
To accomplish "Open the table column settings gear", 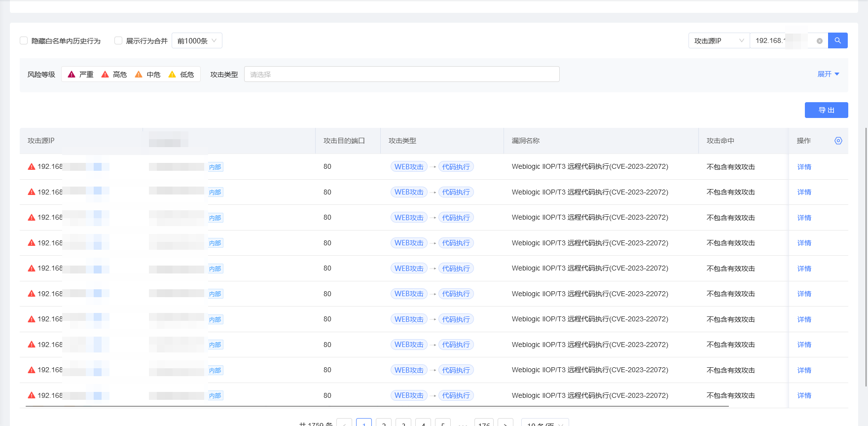I will 838,141.
